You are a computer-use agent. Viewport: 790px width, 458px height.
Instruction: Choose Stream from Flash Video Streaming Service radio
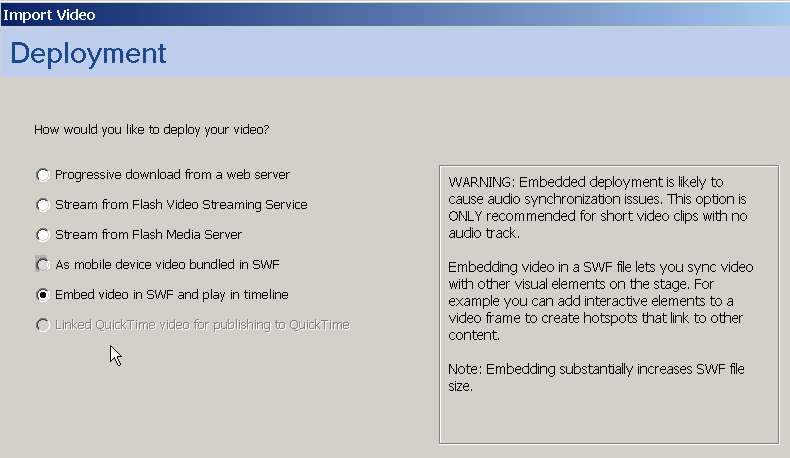click(x=43, y=205)
